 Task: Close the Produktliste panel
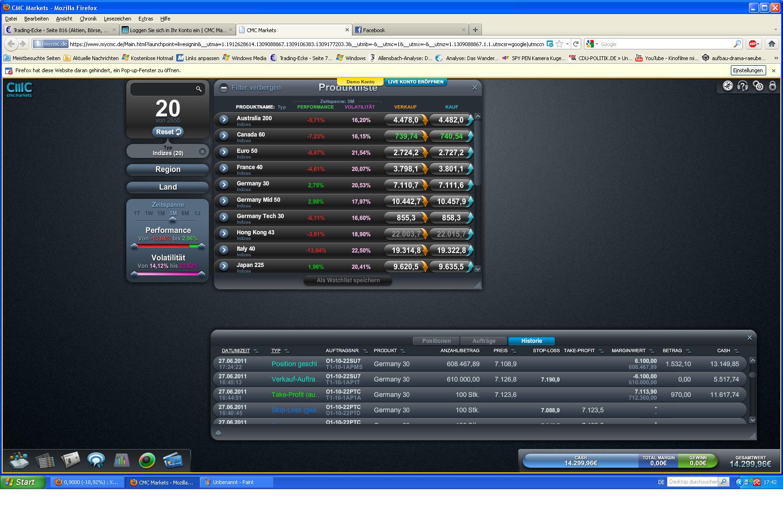coord(474,88)
